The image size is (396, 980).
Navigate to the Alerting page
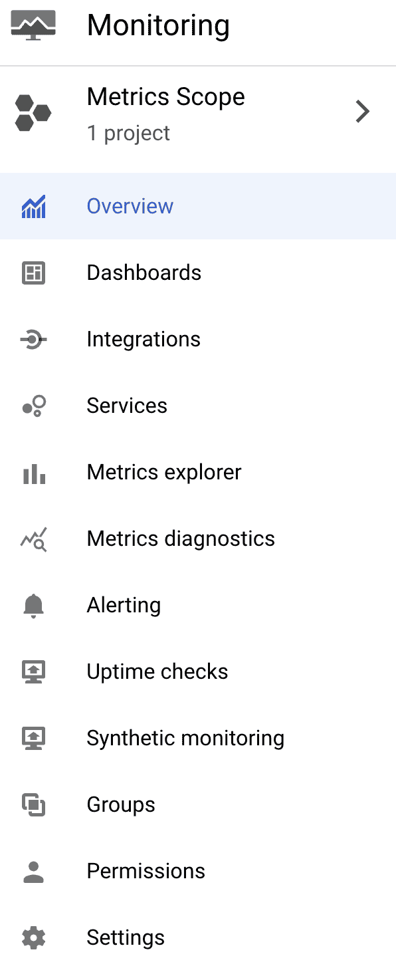pos(124,605)
